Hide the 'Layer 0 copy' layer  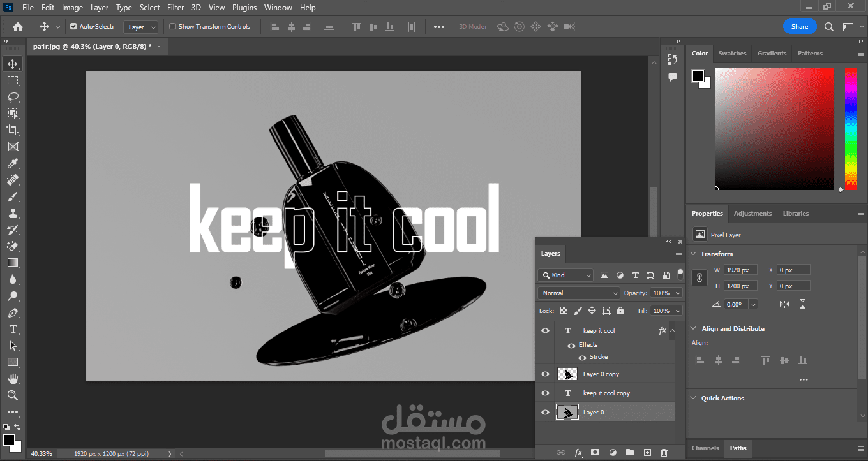click(545, 374)
